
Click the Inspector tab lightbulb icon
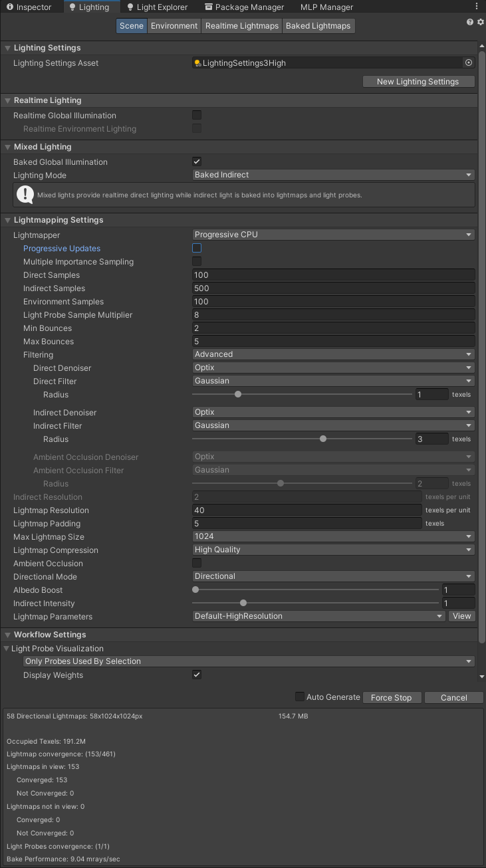[x=10, y=7]
